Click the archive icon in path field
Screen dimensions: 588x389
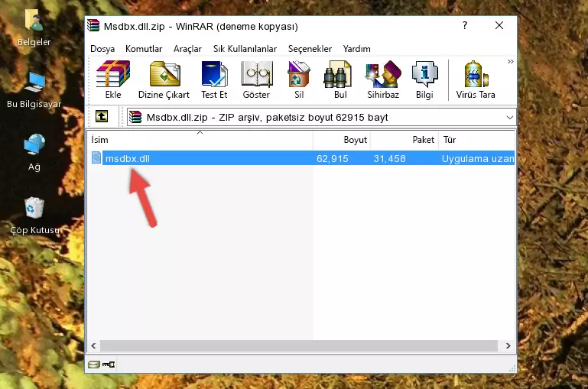(x=135, y=117)
